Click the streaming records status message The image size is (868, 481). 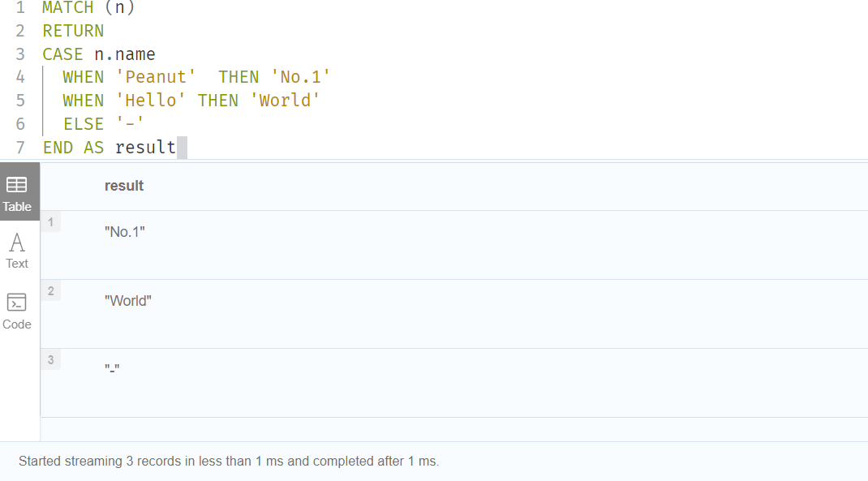coord(229,461)
